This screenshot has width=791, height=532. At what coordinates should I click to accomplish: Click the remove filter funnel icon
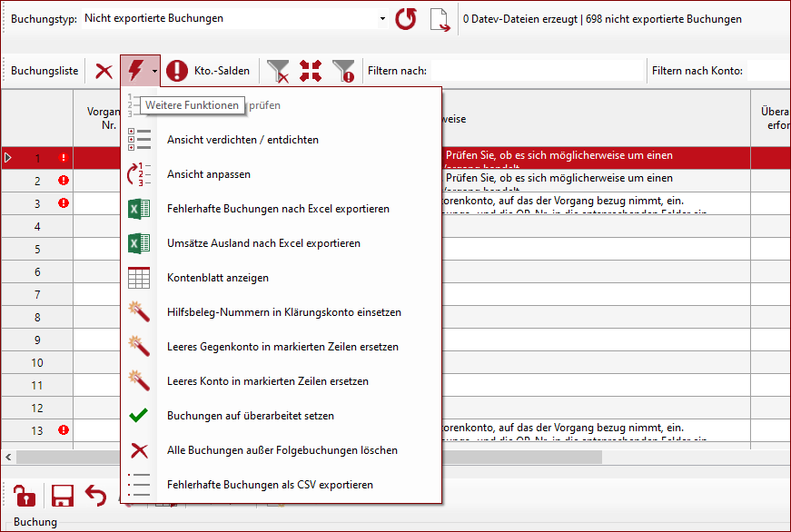click(x=279, y=71)
